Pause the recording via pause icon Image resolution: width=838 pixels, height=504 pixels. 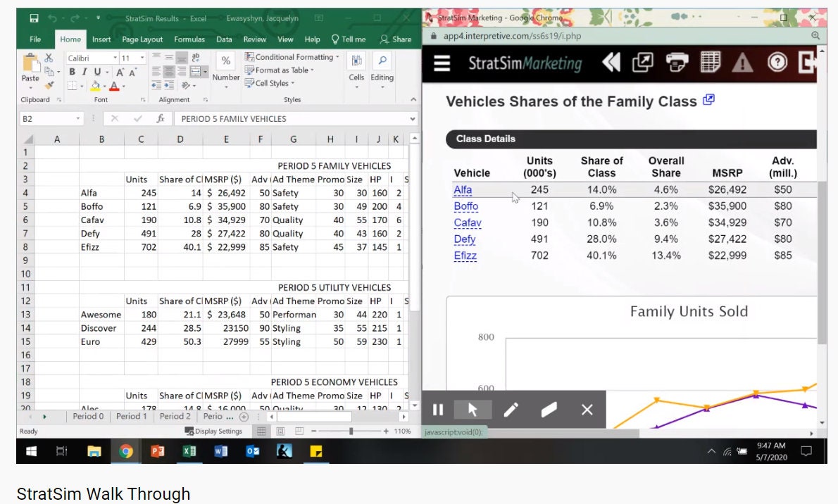(x=437, y=408)
